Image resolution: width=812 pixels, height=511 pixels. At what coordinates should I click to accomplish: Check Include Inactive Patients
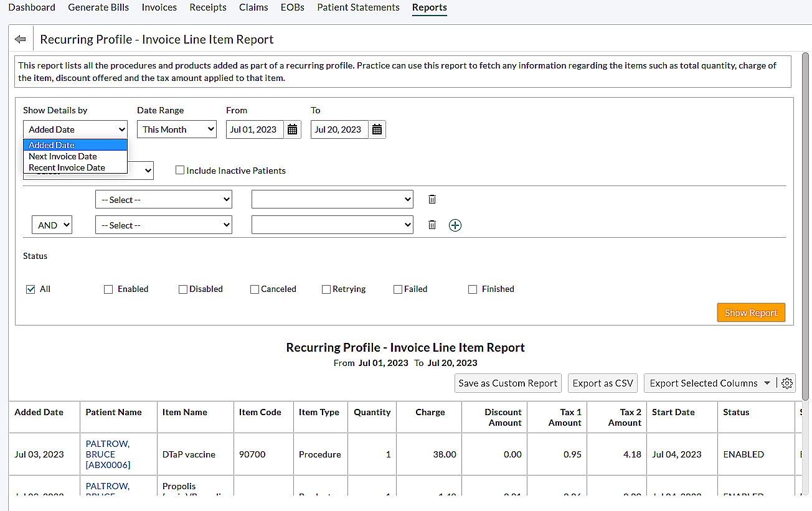[180, 170]
